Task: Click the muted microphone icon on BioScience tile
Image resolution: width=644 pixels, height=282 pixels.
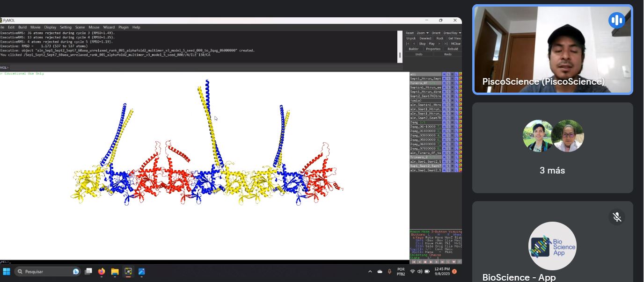Action: [x=617, y=217]
